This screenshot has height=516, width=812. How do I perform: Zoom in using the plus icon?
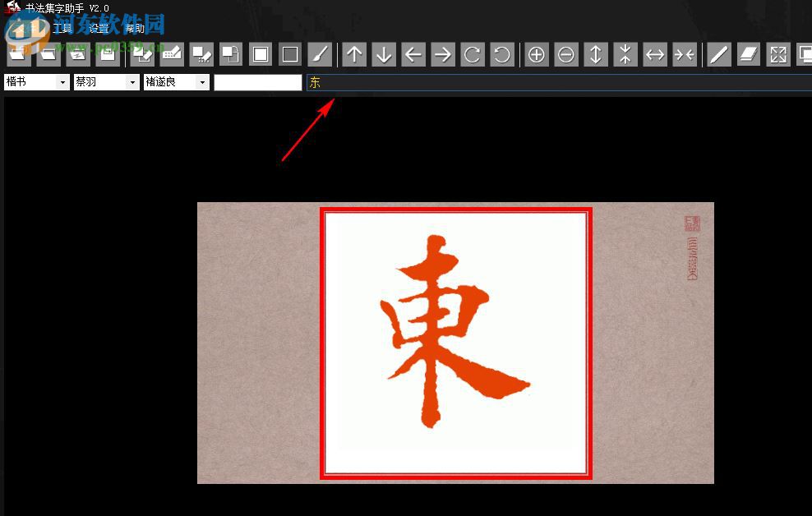click(x=536, y=54)
